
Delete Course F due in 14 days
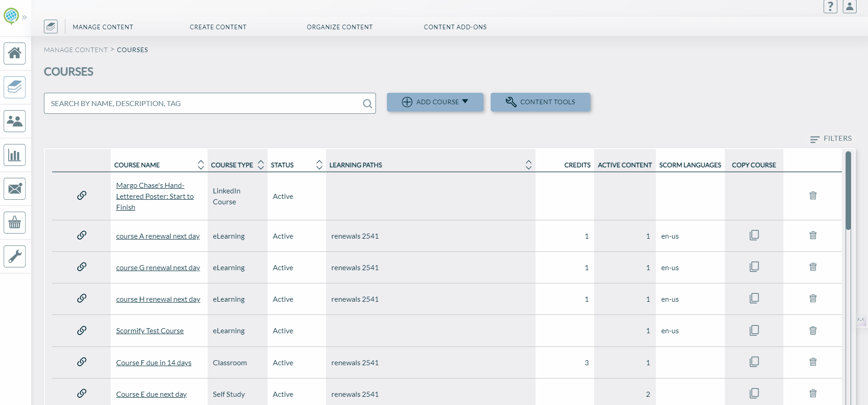pyautogui.click(x=813, y=362)
